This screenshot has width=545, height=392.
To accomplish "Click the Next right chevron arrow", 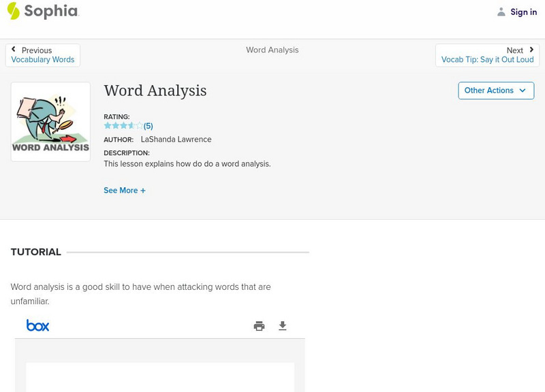I will point(531,50).
